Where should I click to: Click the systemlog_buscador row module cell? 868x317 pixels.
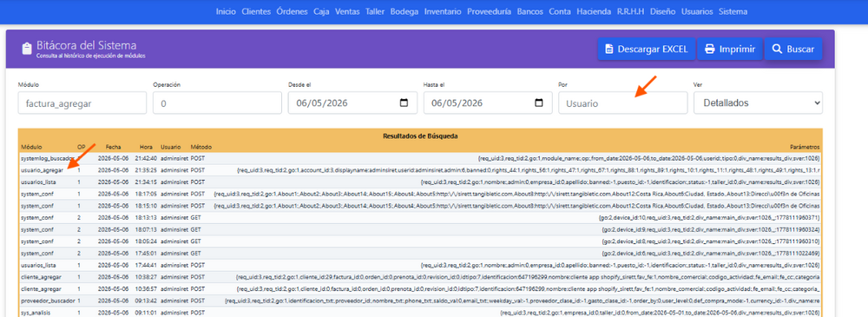(47, 158)
